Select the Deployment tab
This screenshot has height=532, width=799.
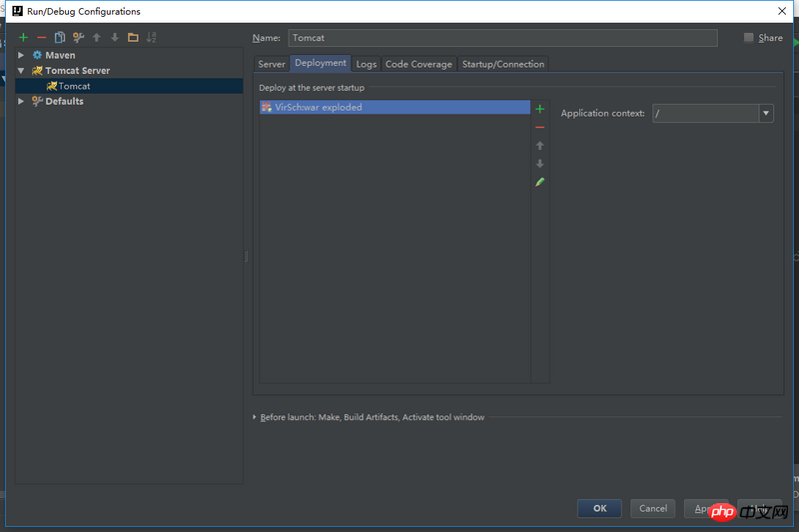pos(321,63)
